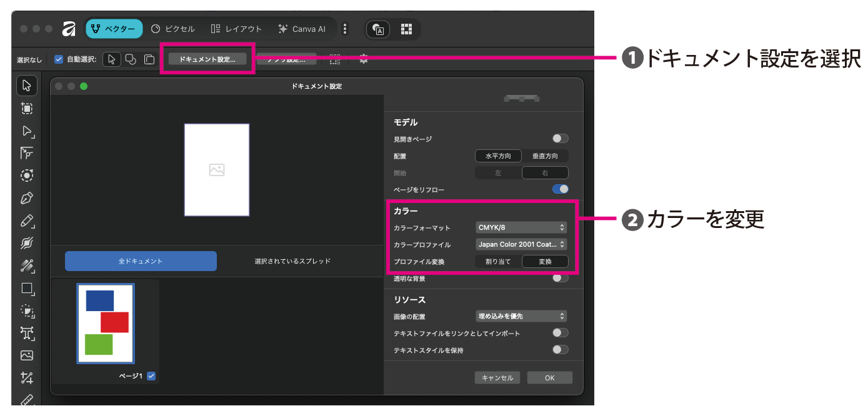
Task: Select the Rectangle shape tool
Action: [26, 288]
